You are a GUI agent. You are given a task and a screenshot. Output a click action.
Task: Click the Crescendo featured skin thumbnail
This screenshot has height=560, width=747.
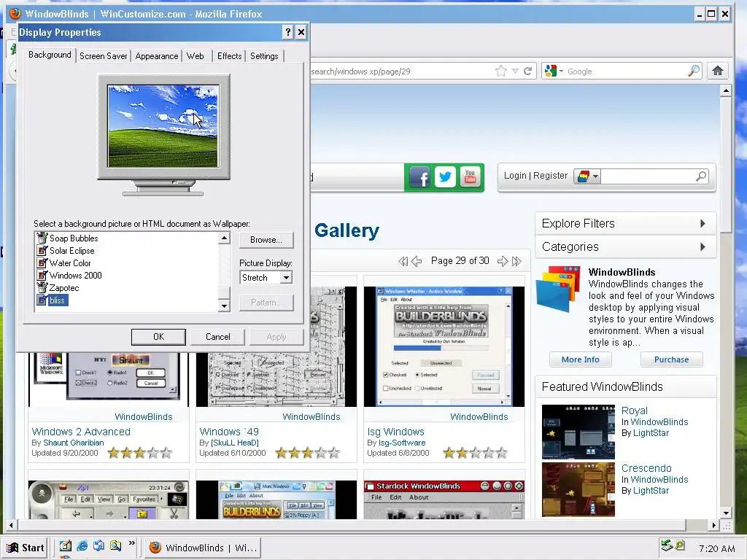pos(578,489)
